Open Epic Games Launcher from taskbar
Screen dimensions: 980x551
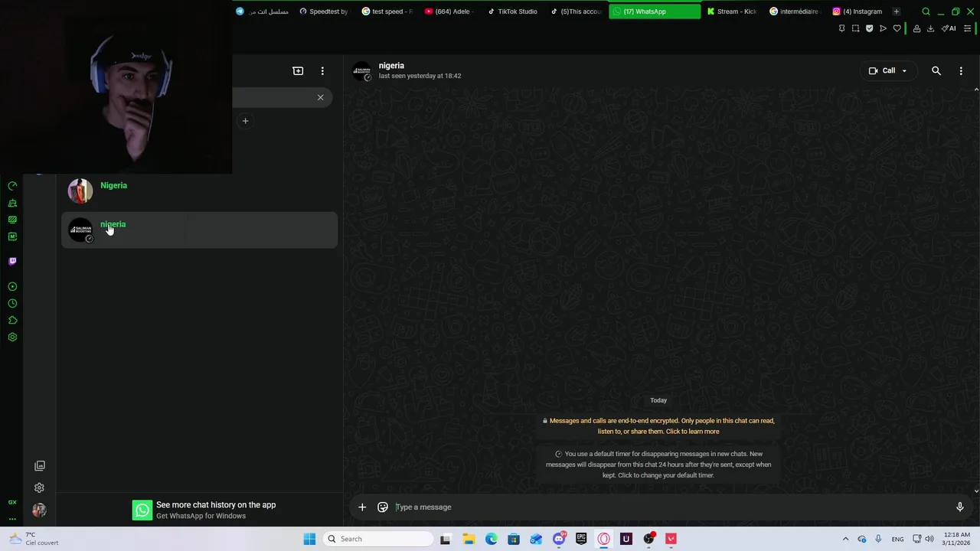click(x=581, y=539)
